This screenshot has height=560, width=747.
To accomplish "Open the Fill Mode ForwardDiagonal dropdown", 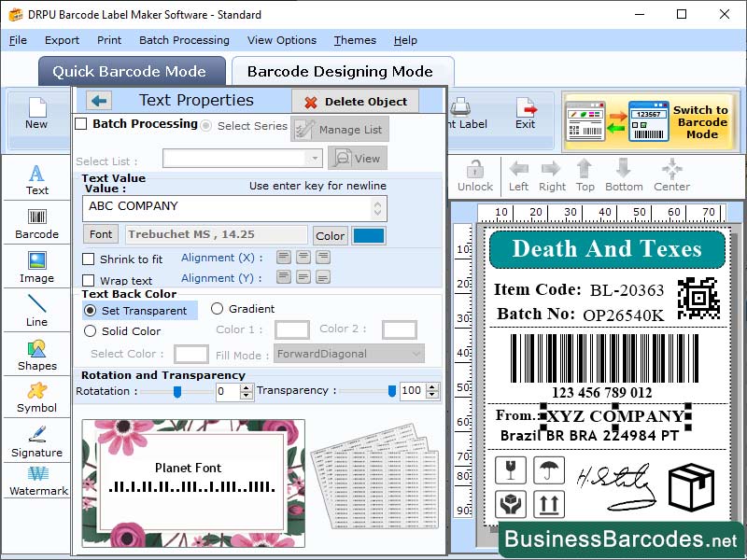I will (348, 354).
